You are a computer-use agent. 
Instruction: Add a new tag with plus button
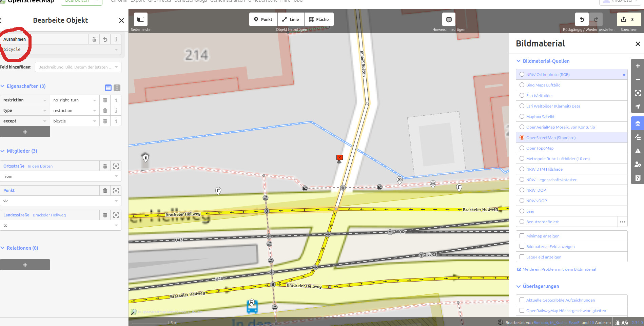point(25,132)
